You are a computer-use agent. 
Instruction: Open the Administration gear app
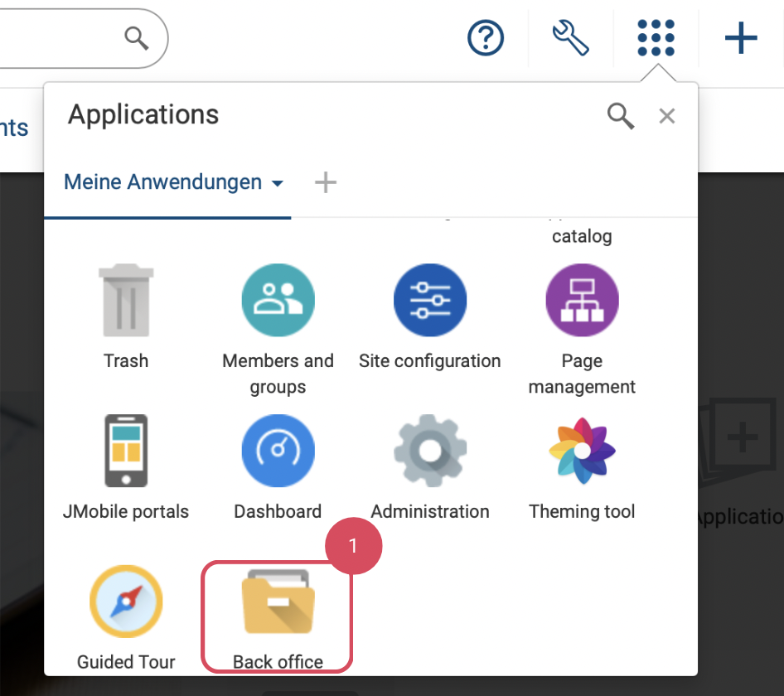tap(429, 452)
